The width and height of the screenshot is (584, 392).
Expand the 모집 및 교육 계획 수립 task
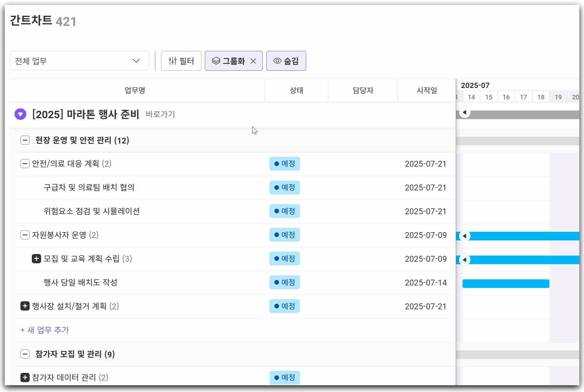pos(36,259)
